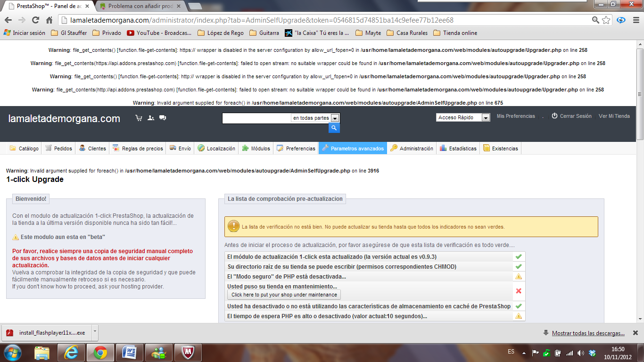Open the Existencias menu tab
This screenshot has height=362, width=644.
(x=500, y=148)
